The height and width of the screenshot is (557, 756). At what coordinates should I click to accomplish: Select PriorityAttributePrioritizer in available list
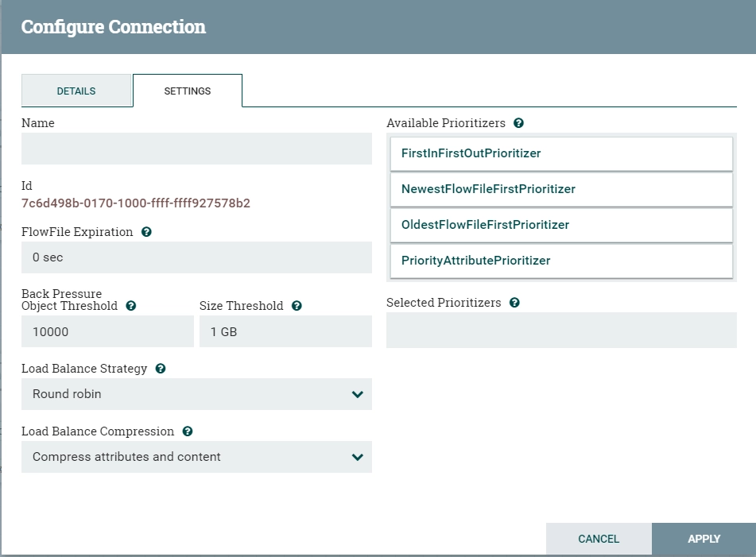pos(561,261)
